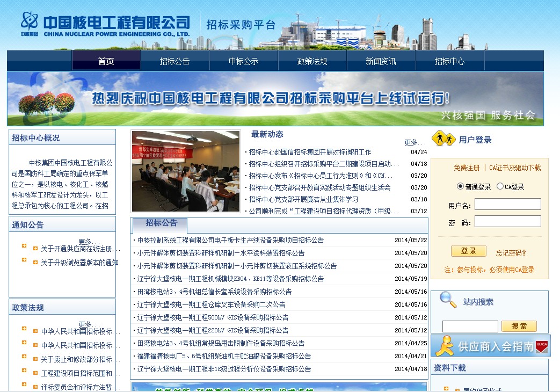Open news 招标中心发布《招标中心员工行为准则》和《CN...
560x392 pixels.
pos(321,176)
